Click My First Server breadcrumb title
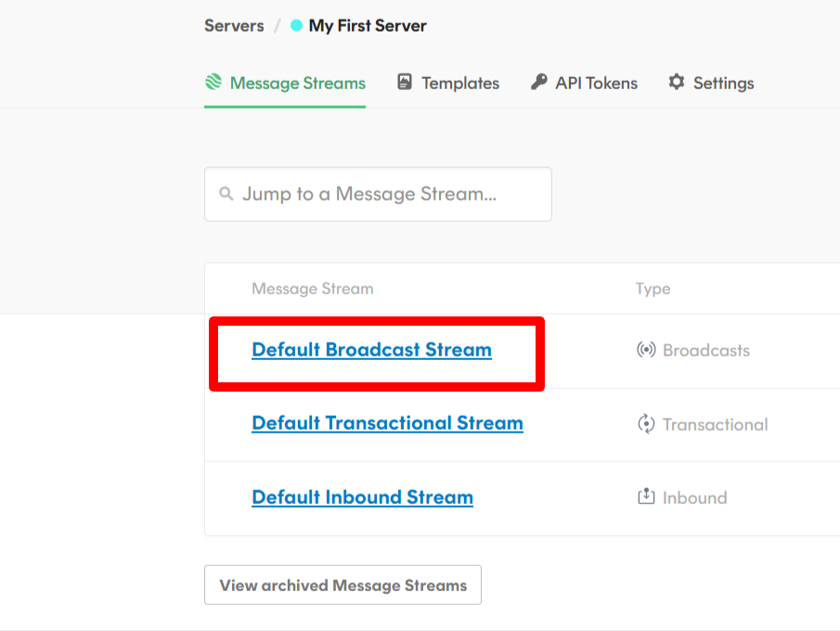The height and width of the screenshot is (631, 840). pyautogui.click(x=368, y=26)
